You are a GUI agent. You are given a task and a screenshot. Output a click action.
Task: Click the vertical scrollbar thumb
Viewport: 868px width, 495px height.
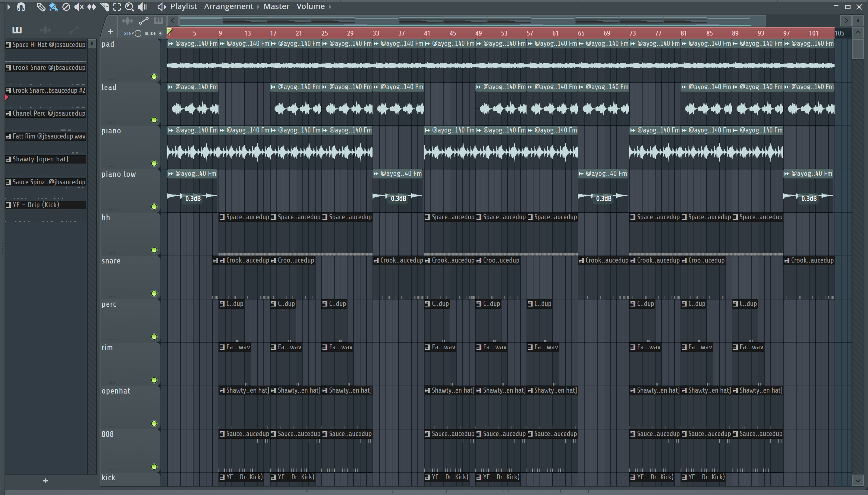(858, 49)
